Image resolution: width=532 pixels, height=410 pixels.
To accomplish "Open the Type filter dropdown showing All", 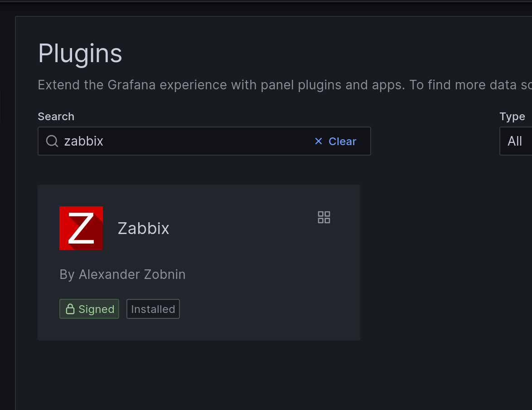I will point(515,142).
